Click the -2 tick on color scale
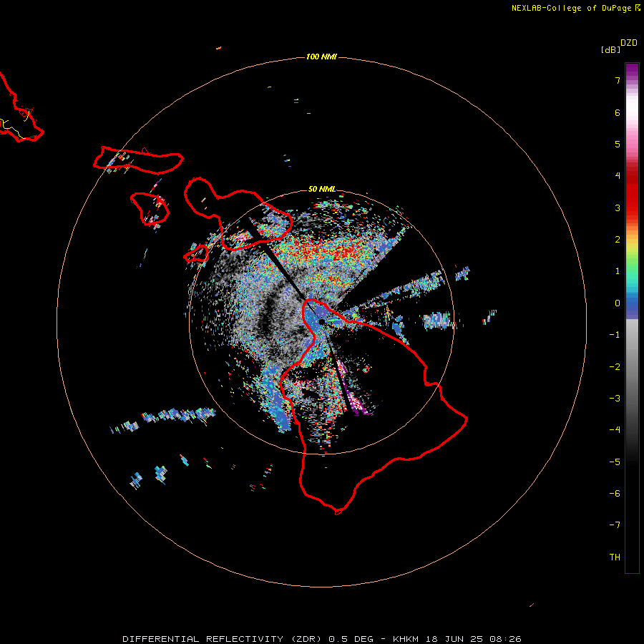 click(615, 367)
